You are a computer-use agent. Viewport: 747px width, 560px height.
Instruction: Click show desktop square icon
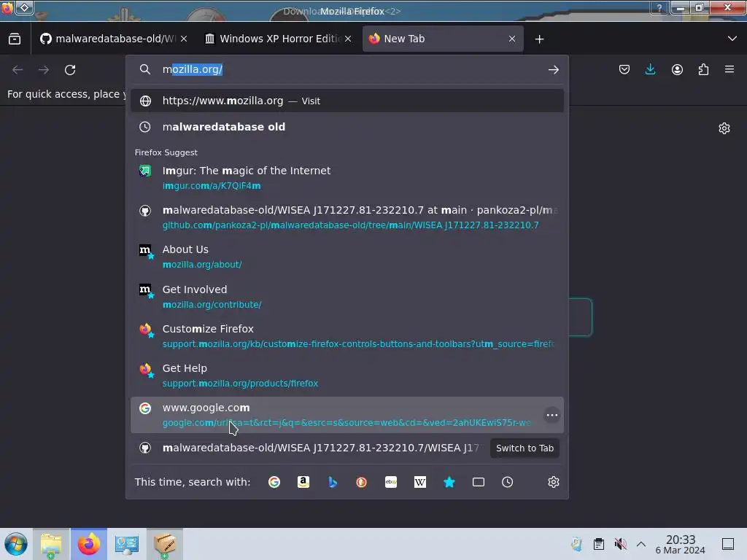[728, 544]
